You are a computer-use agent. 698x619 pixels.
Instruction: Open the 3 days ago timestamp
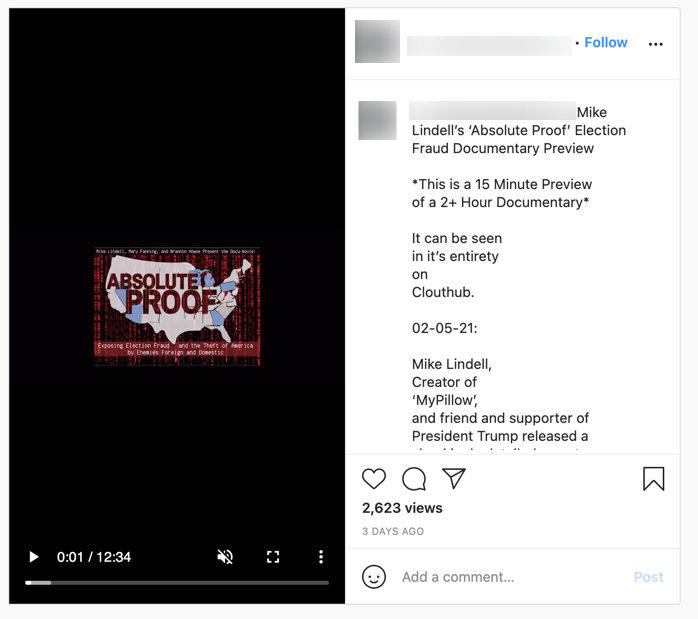coord(393,531)
